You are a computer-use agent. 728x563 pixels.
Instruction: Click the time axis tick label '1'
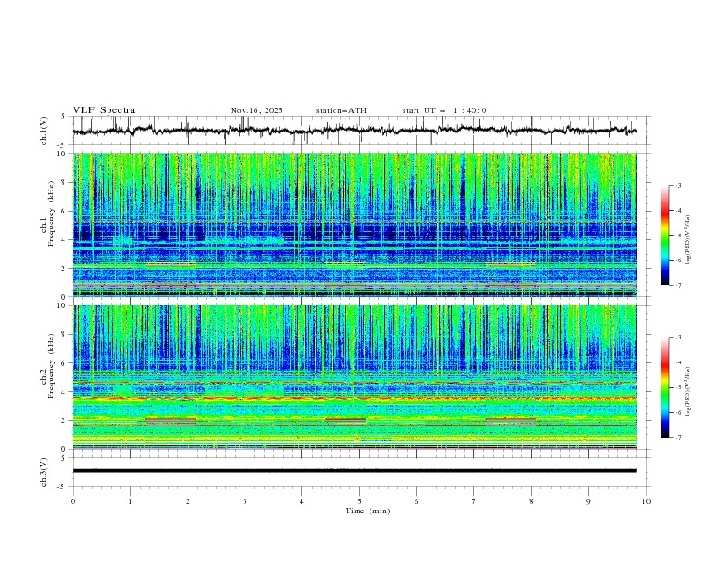pos(130,501)
